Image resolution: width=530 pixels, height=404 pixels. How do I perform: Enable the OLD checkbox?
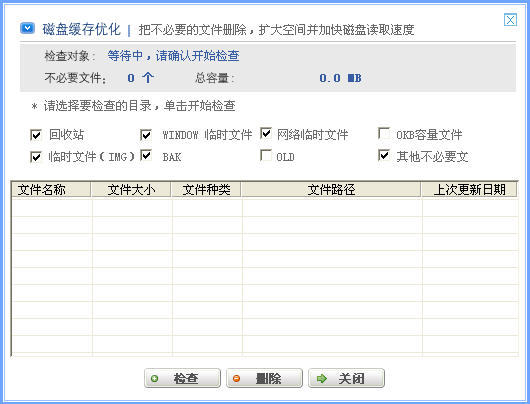pyautogui.click(x=266, y=156)
